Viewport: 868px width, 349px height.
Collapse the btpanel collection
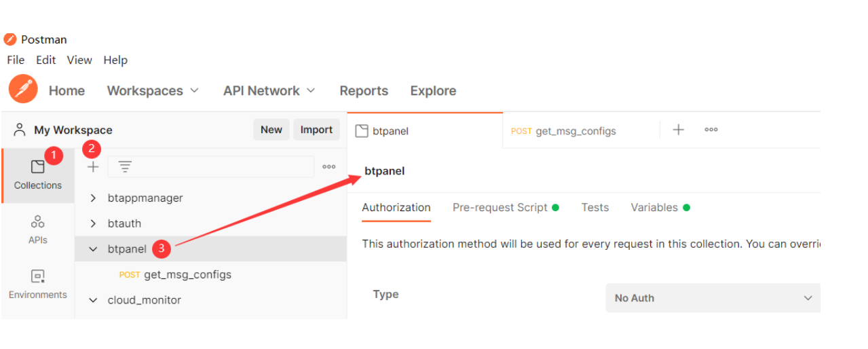94,249
